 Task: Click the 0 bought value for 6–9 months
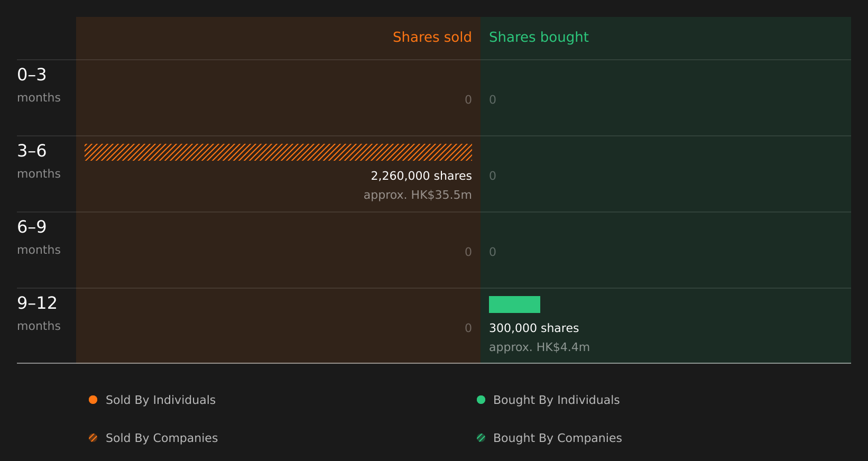pos(493,252)
